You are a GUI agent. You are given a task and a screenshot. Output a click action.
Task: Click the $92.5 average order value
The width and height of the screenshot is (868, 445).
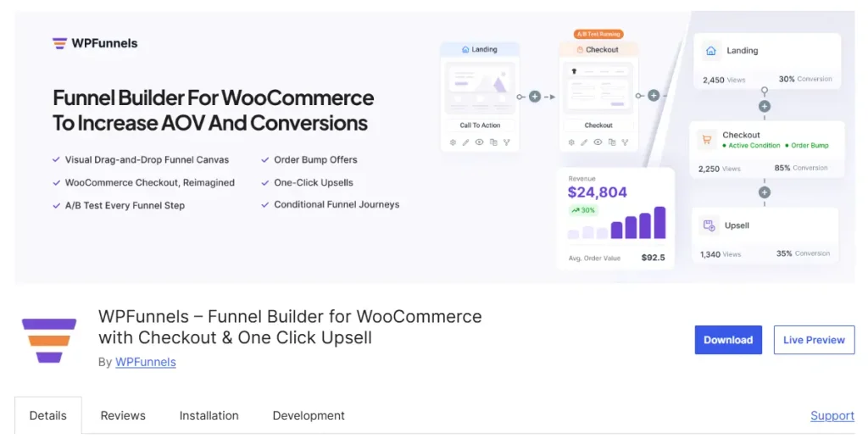click(654, 258)
